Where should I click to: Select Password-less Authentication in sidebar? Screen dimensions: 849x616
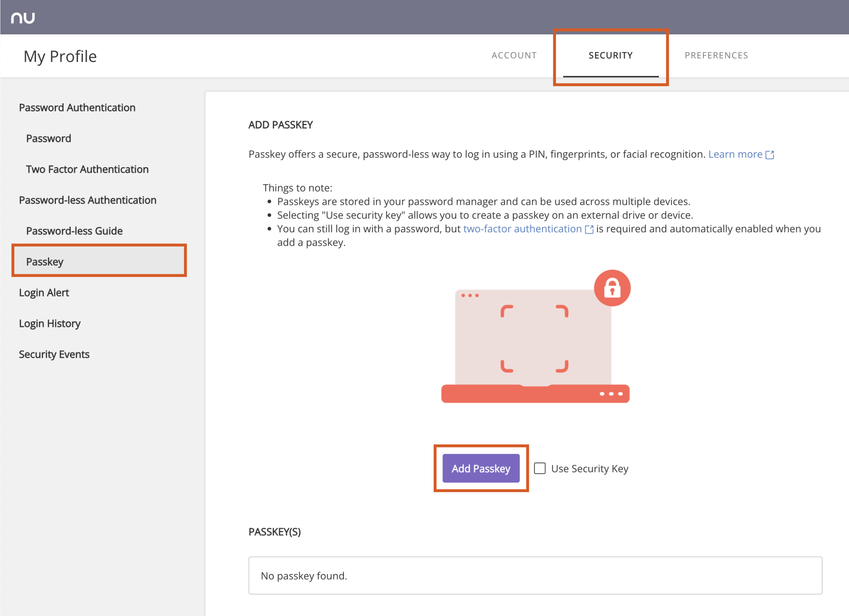coord(88,200)
